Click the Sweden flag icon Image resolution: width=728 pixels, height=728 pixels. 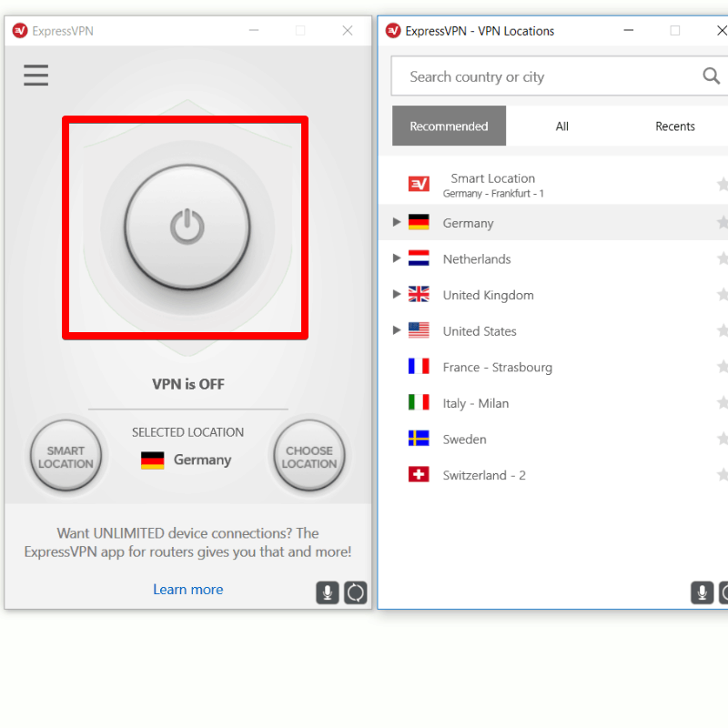(x=419, y=439)
